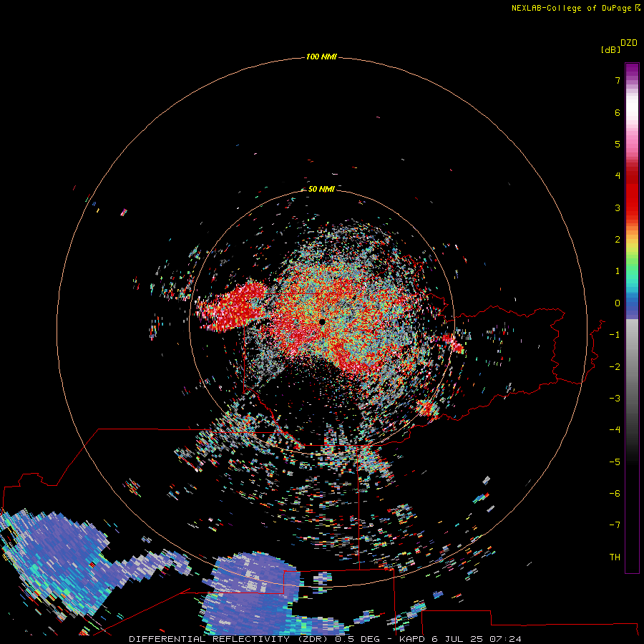Click the -2 value on the color scale
644x644 pixels.
[x=615, y=367]
